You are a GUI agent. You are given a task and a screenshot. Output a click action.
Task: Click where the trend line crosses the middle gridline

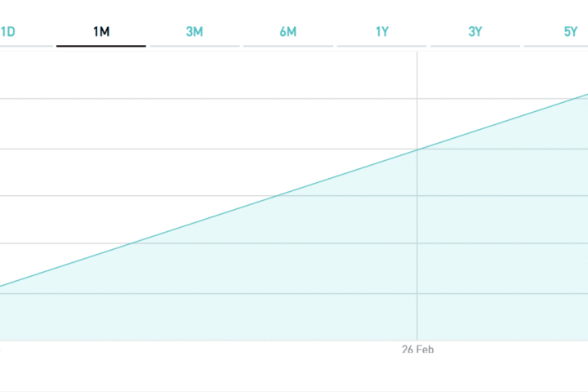[x=278, y=195]
